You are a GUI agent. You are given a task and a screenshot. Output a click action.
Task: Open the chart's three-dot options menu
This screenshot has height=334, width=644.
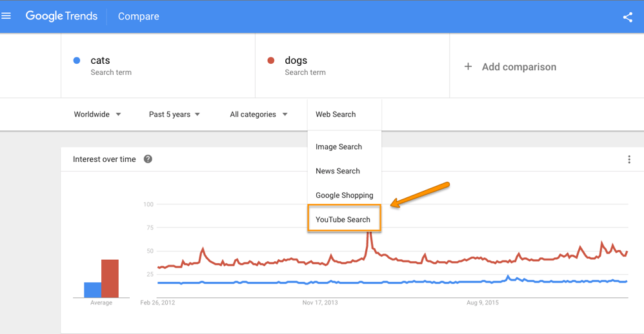click(x=629, y=159)
